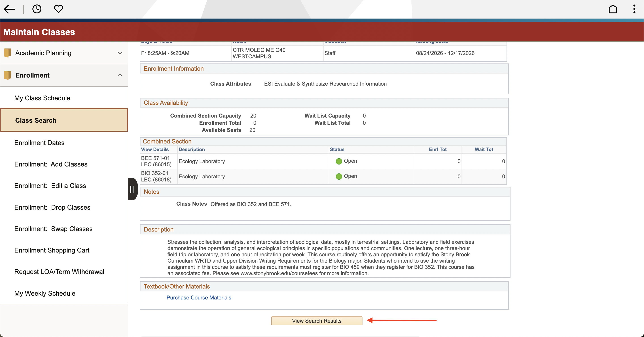Open recently visited clock icon
The height and width of the screenshot is (337, 644).
click(37, 9)
